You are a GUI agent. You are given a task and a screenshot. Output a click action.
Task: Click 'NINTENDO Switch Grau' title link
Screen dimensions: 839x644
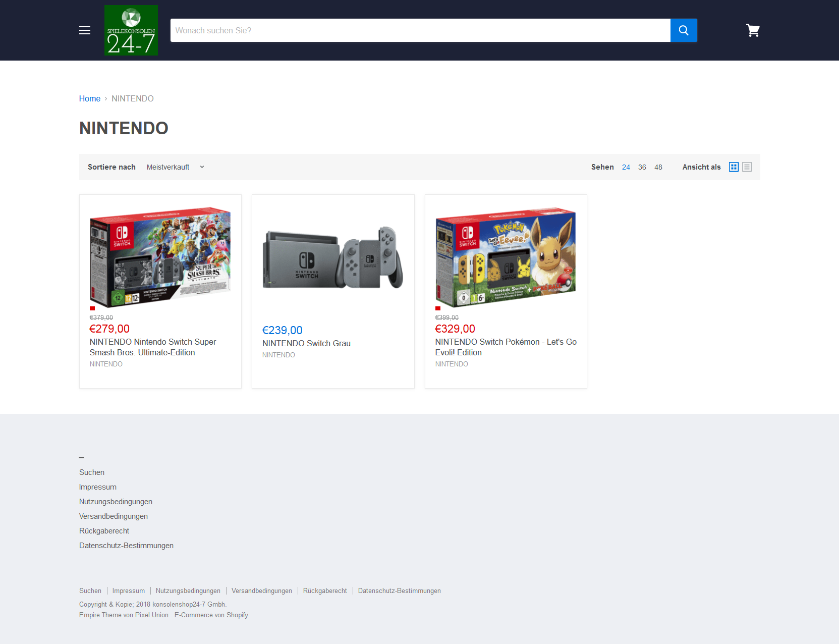click(x=306, y=343)
